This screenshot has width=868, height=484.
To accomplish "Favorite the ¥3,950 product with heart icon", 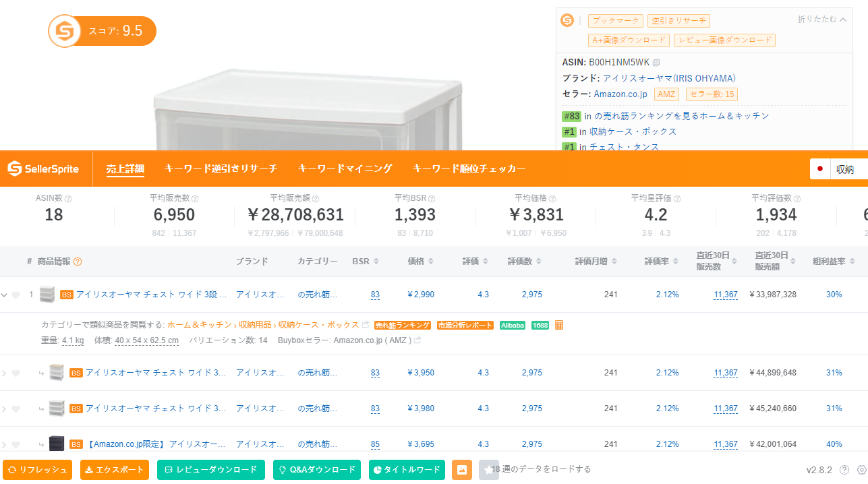I will (x=16, y=373).
